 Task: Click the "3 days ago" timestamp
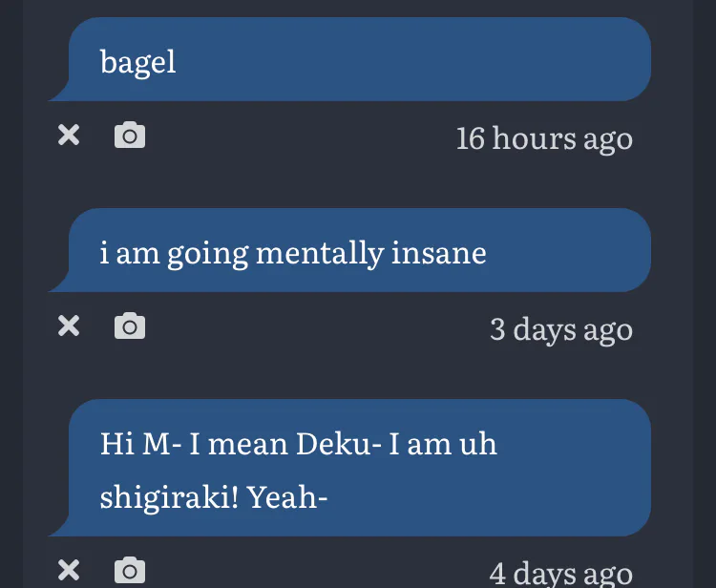click(560, 329)
